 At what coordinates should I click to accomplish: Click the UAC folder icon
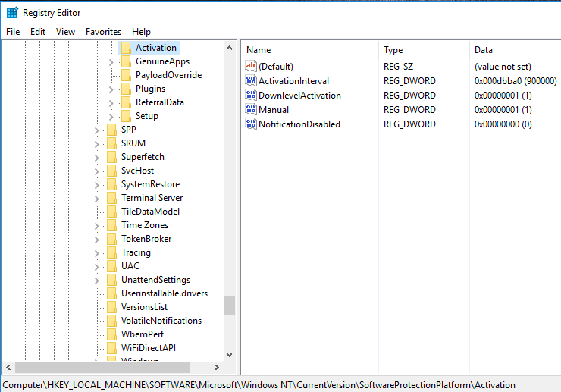pyautogui.click(x=111, y=266)
